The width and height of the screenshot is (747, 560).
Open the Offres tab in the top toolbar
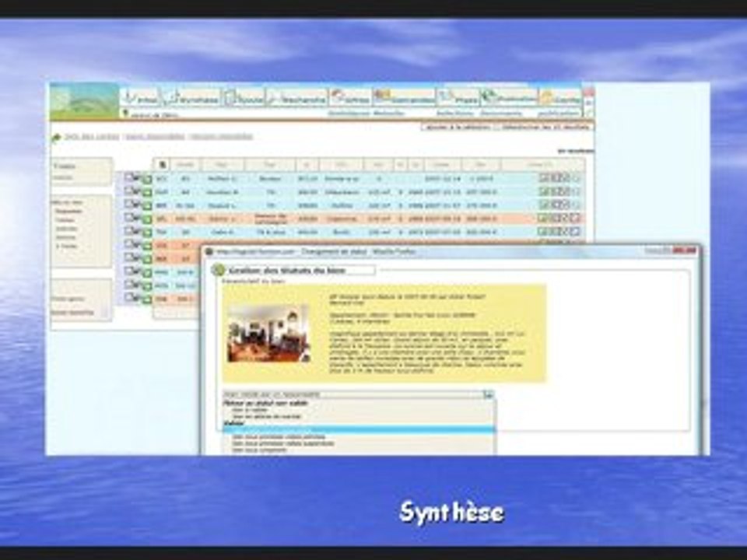pyautogui.click(x=351, y=98)
